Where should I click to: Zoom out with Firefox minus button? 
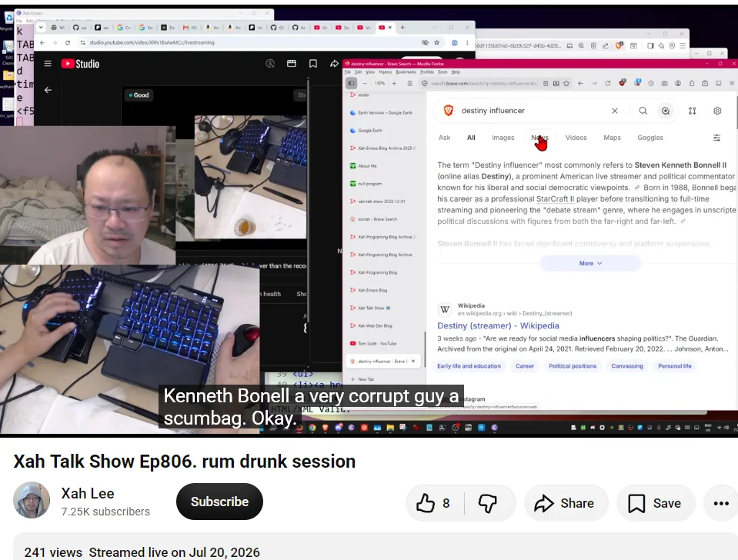(x=364, y=83)
